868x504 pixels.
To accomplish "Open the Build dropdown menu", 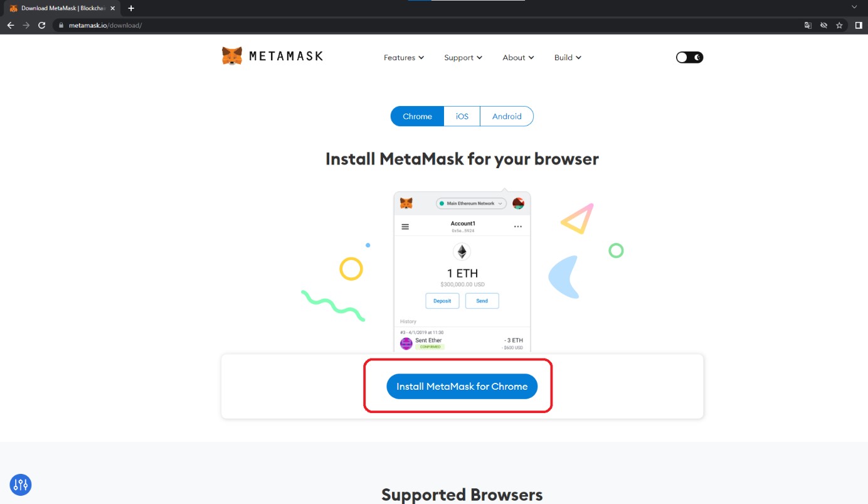I will point(568,58).
